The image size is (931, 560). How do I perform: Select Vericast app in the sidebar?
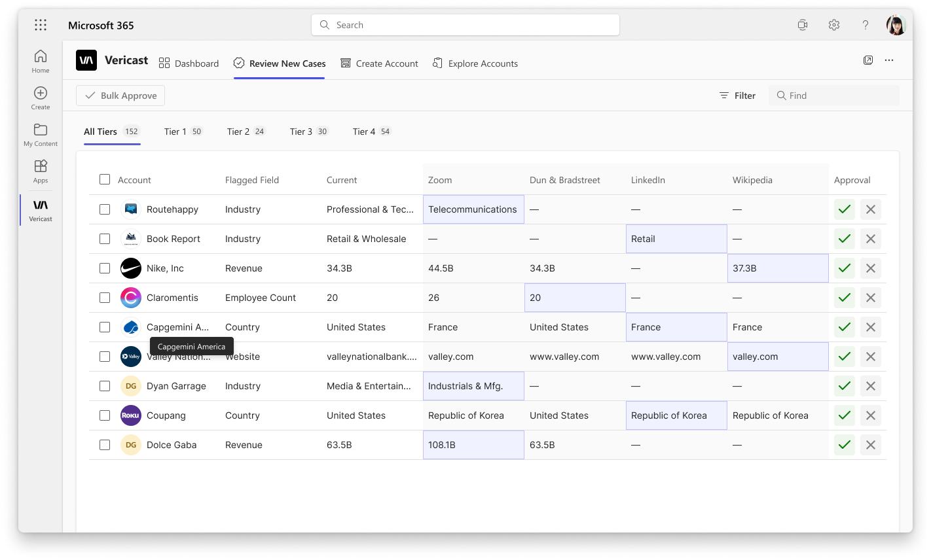click(41, 210)
